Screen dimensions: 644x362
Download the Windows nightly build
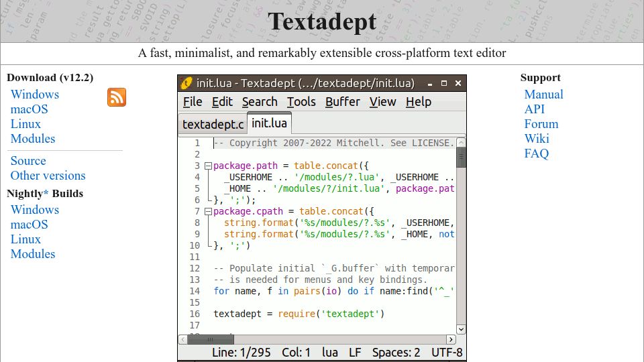point(35,210)
